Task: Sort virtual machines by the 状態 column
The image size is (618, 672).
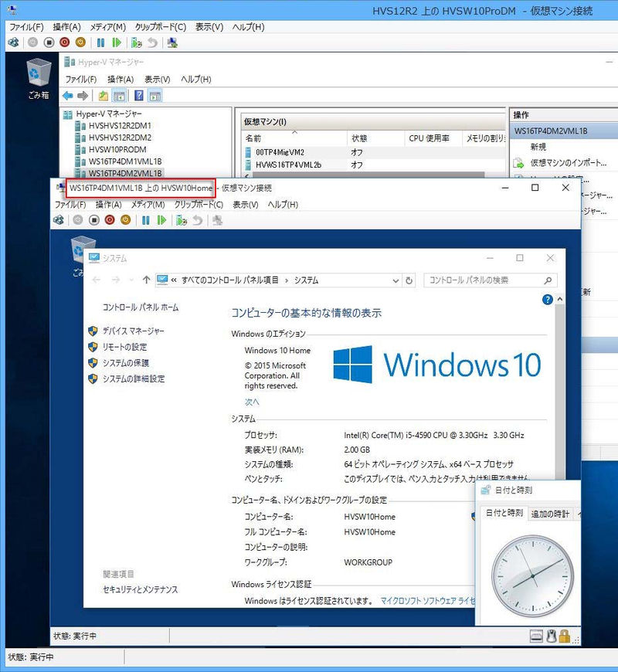Action: [x=376, y=138]
